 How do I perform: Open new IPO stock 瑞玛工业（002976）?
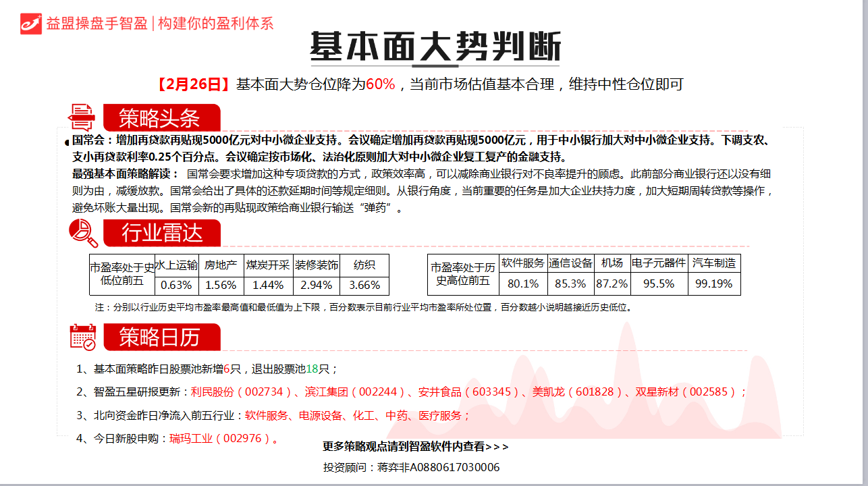(222, 438)
